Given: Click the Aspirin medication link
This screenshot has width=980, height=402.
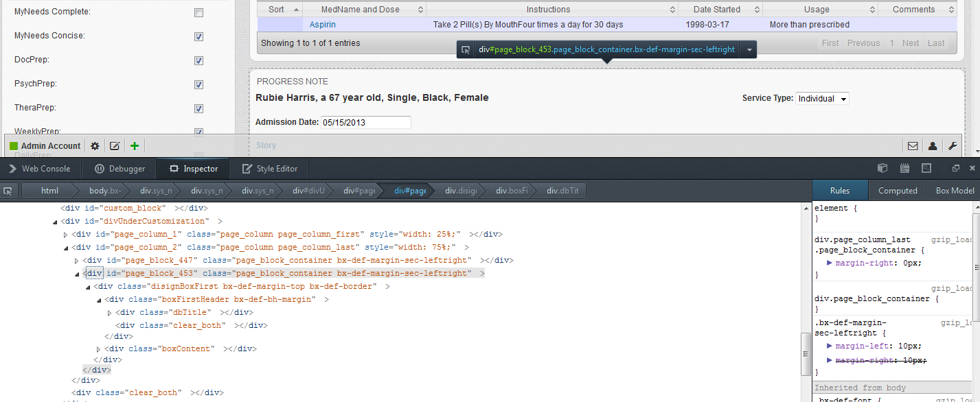Looking at the screenshot, I should pos(322,25).
